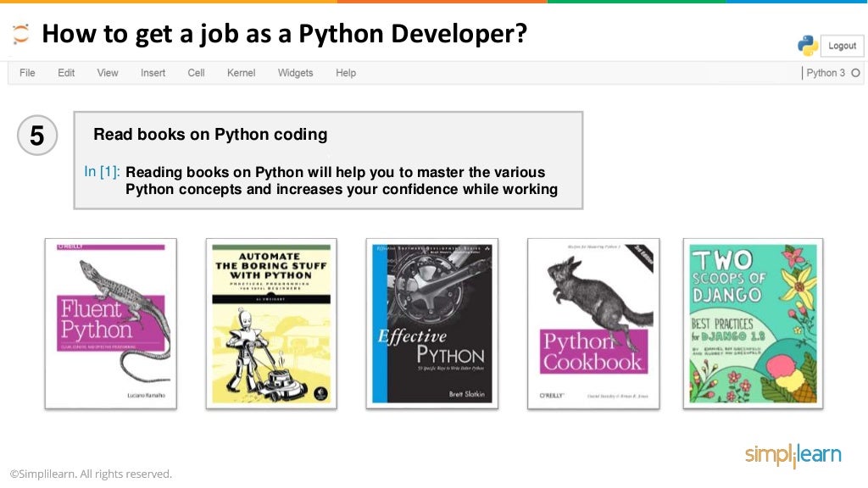Click the Python logo icon
The height and width of the screenshot is (488, 868).
[808, 46]
